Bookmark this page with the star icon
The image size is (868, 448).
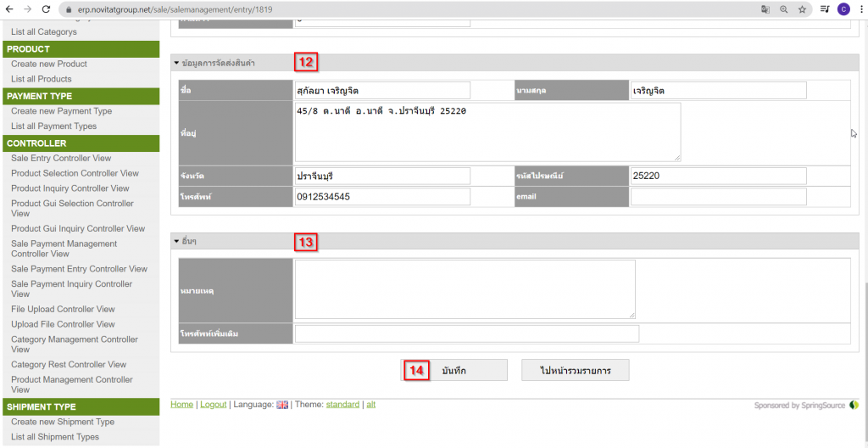pyautogui.click(x=802, y=9)
